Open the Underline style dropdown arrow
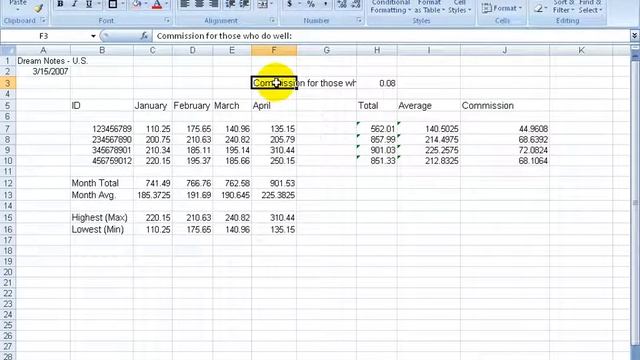 [x=98, y=4]
